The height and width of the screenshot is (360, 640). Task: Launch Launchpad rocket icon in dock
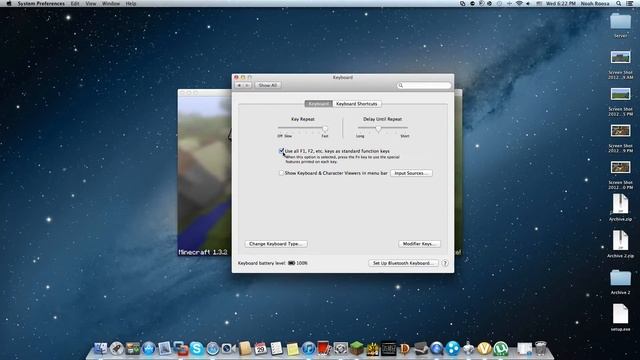coord(117,348)
